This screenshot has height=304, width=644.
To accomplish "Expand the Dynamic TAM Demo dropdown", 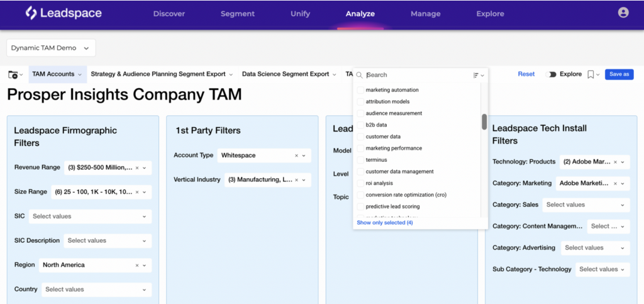I will tap(50, 48).
